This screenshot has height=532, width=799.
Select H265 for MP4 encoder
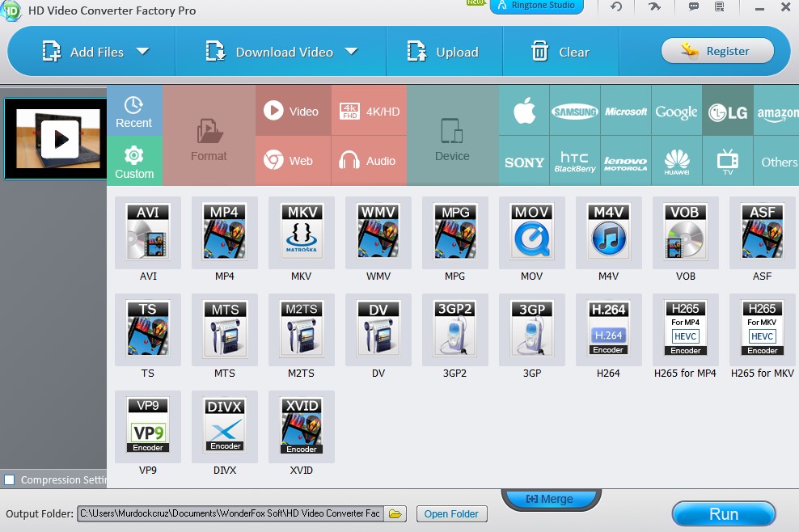click(x=685, y=330)
